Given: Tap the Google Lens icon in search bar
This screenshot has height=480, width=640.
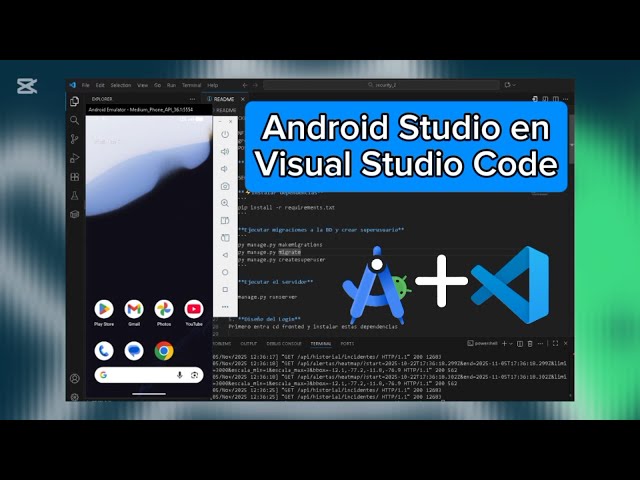Looking at the screenshot, I should point(195,375).
